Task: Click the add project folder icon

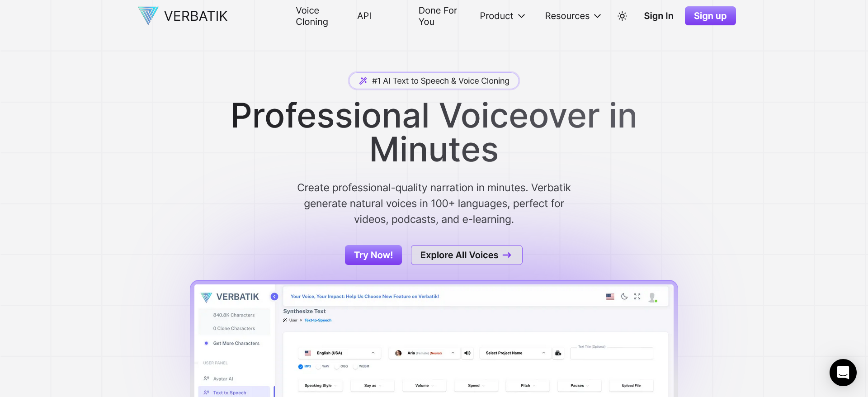Action: (x=558, y=353)
